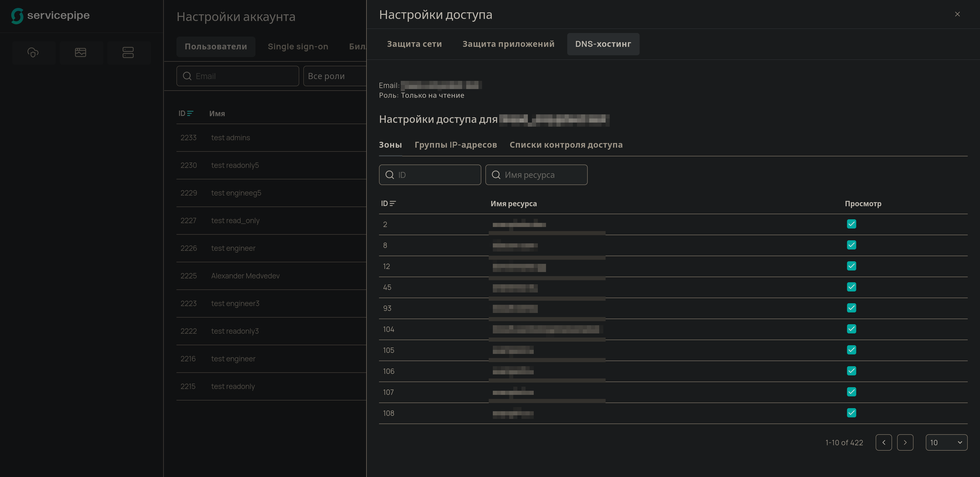Select the DNS servers sidebar icon
980x477 pixels.
[x=129, y=52]
